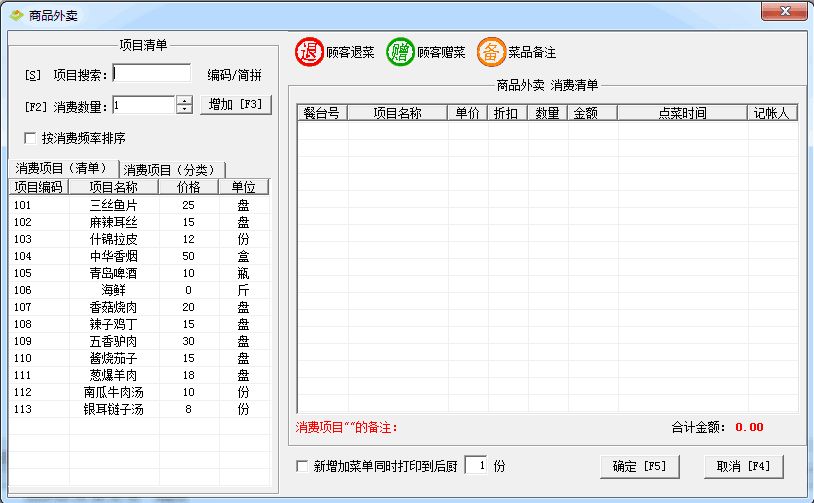Switch to 消费项目（分类）tab
Viewport: 814px width, 503px height.
click(x=174, y=169)
